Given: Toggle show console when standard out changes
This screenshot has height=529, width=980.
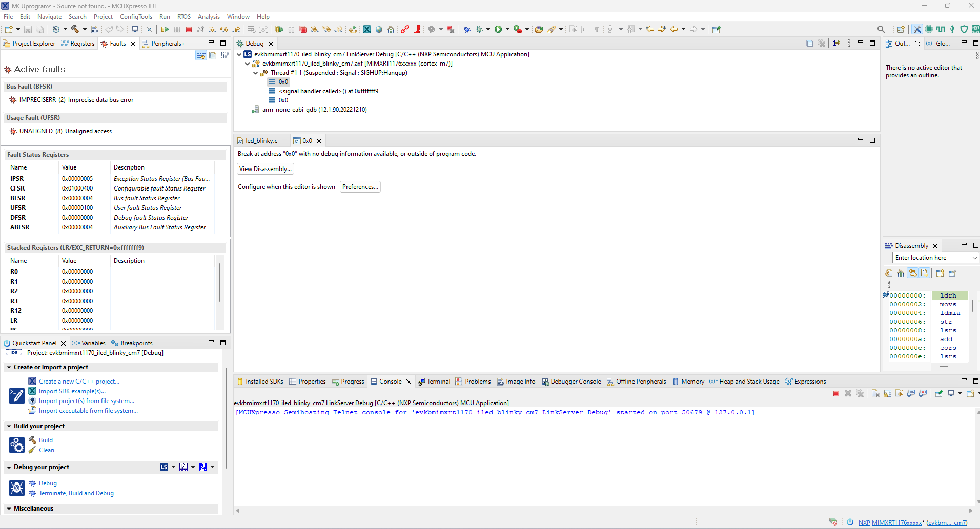Looking at the screenshot, I should pos(911,393).
